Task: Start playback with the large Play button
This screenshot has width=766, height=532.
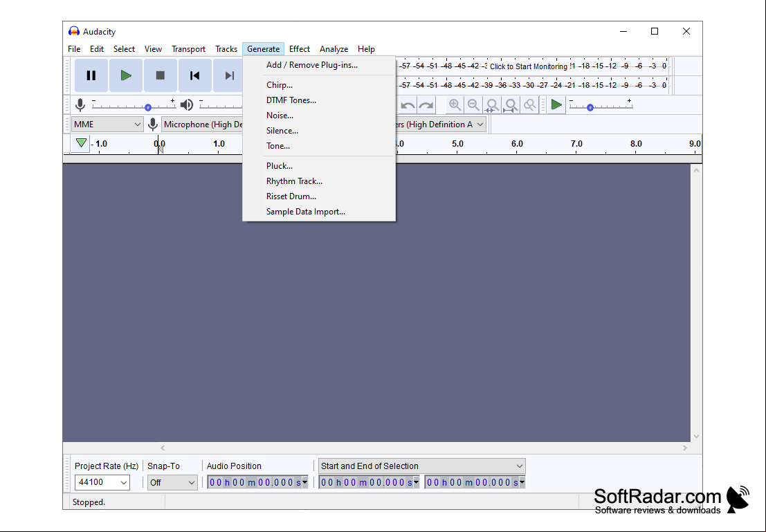Action: click(126, 75)
